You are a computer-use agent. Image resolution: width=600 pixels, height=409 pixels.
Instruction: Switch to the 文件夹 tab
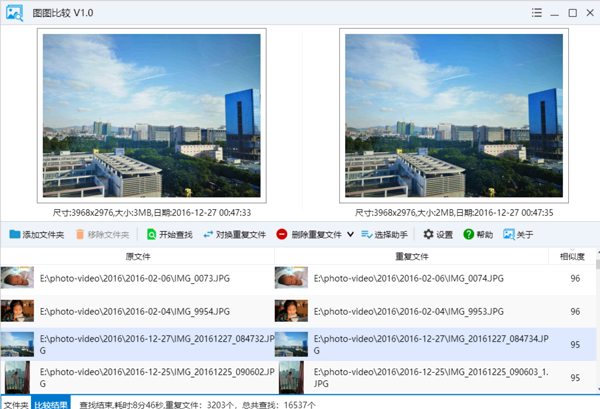(x=16, y=405)
